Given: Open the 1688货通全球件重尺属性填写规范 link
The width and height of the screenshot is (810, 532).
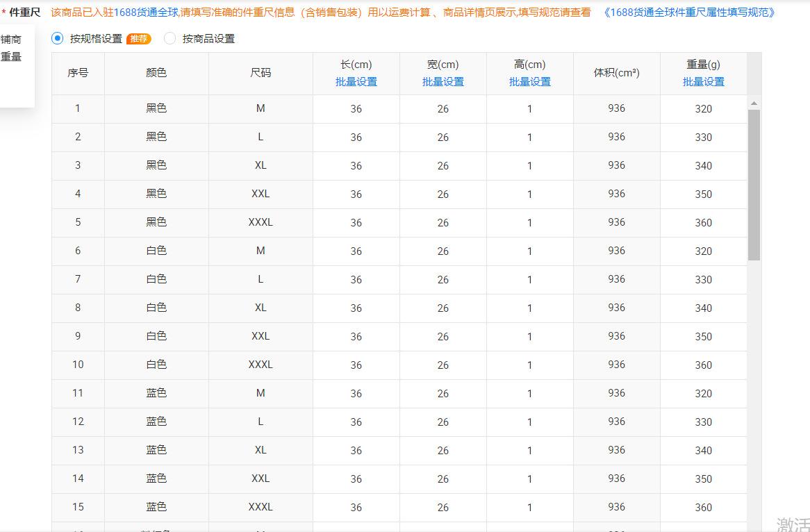Looking at the screenshot, I should coord(688,13).
